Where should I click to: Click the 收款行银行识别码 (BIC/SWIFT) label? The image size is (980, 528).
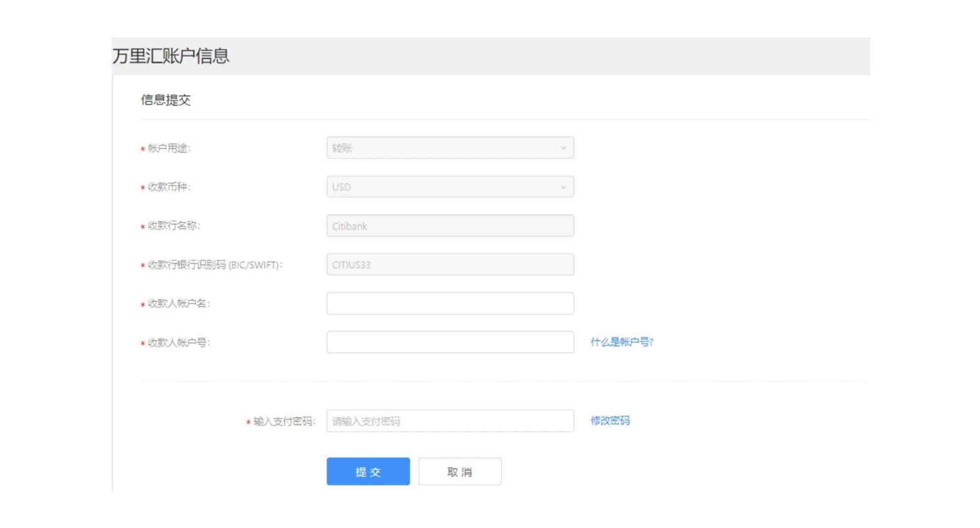click(215, 265)
